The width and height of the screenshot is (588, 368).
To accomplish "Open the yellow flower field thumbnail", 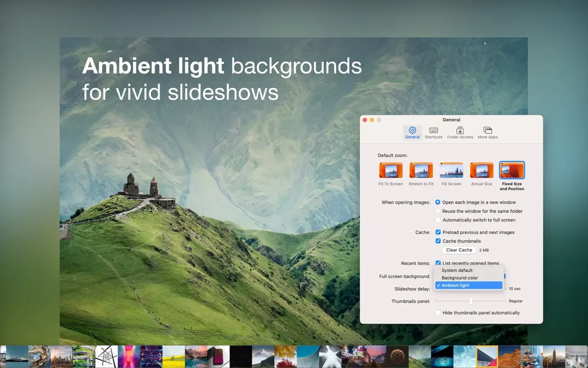I will pyautogui.click(x=173, y=357).
